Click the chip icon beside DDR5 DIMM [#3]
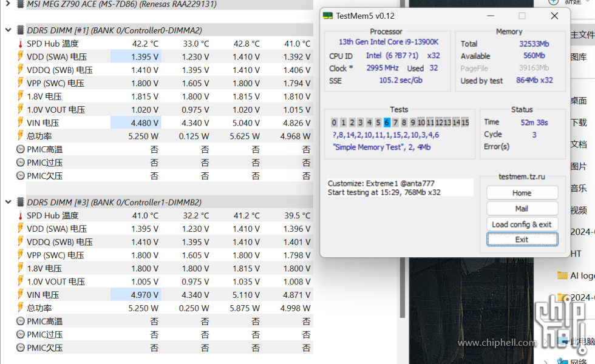This screenshot has height=364, width=595. pos(21,202)
